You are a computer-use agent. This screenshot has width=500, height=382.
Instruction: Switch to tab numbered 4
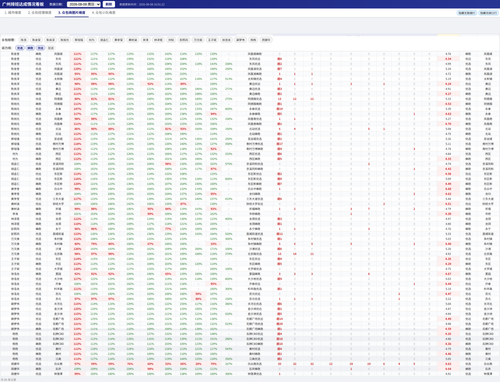(x=104, y=13)
